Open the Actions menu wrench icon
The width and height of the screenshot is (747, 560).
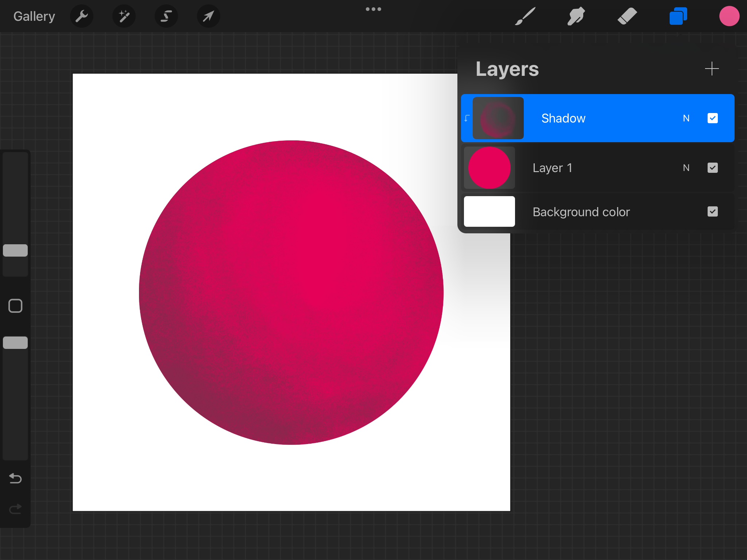tap(82, 16)
